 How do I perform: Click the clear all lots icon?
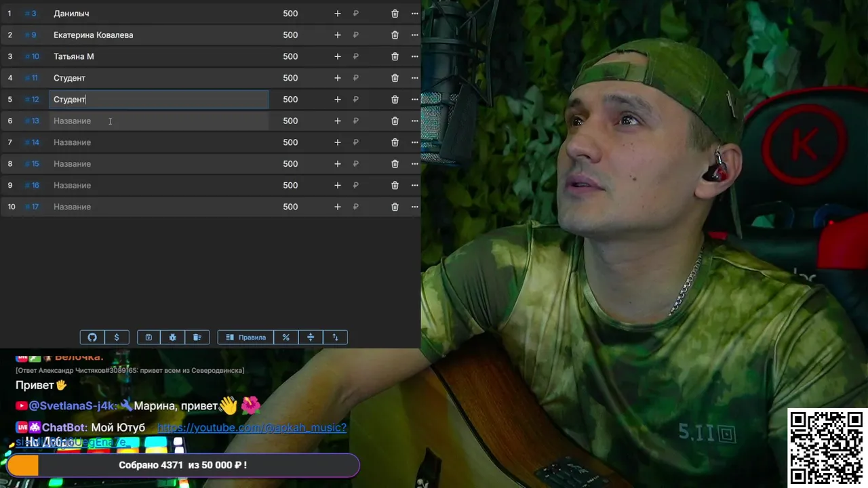coord(197,338)
